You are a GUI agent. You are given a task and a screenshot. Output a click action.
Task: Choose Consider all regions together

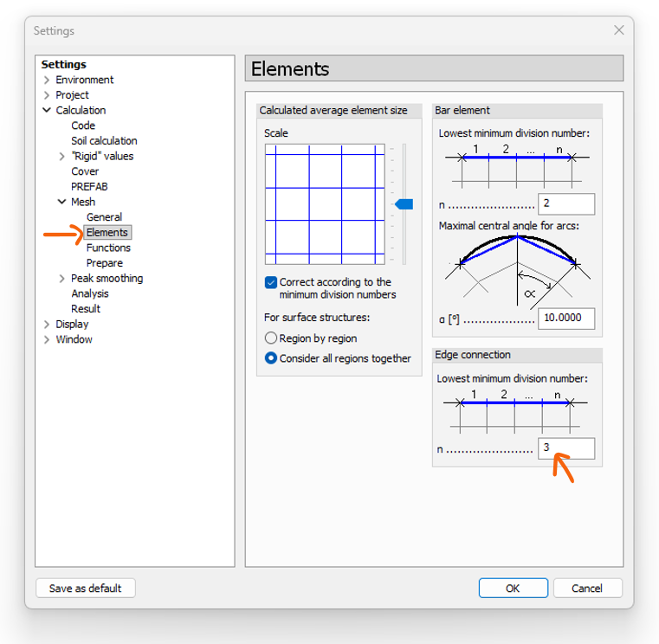(x=271, y=357)
